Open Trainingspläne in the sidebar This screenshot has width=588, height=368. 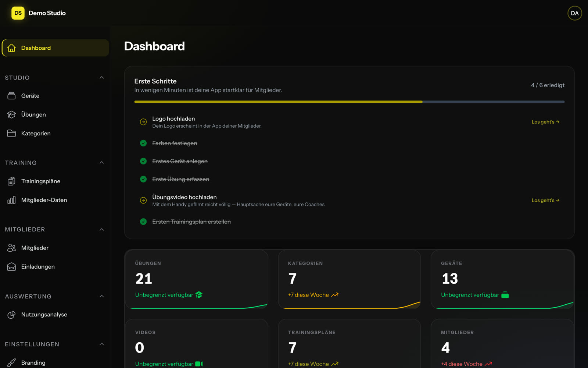pos(55,181)
